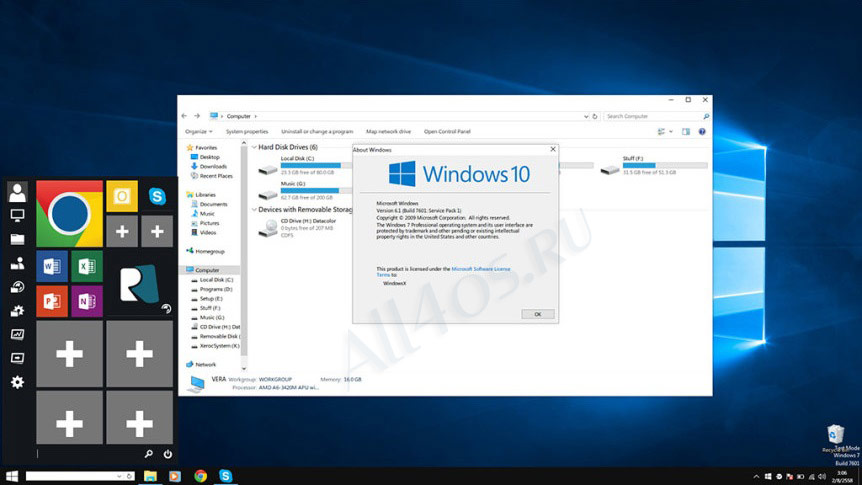862x485 pixels.
Task: Expand address bar history dropdown
Action: pos(586,117)
